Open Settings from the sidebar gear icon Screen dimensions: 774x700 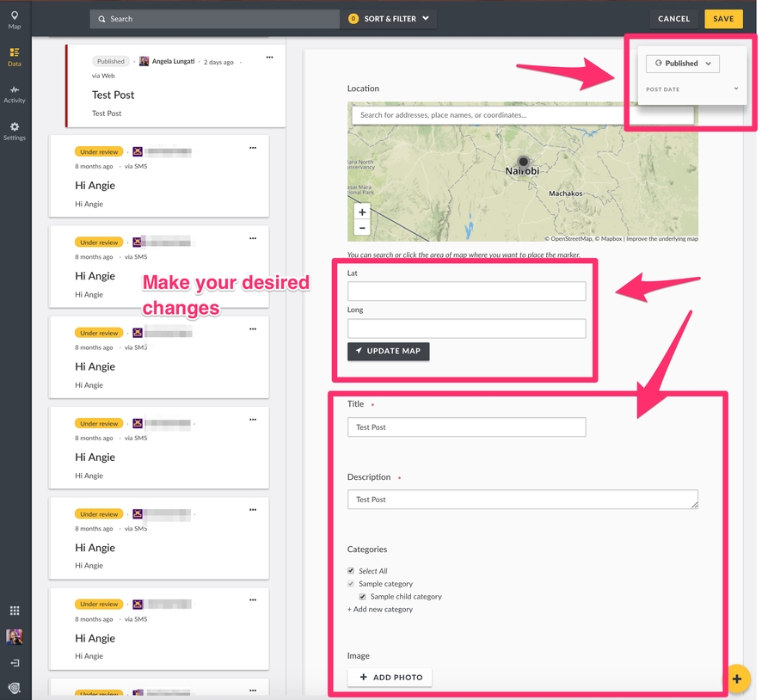[x=15, y=131]
